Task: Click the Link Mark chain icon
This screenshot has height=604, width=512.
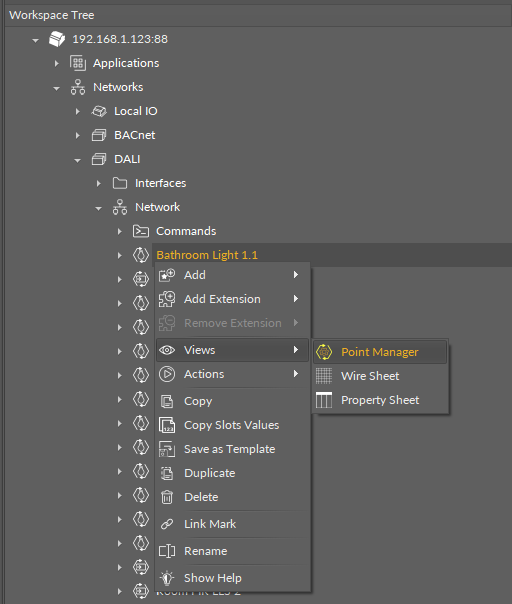Action: tap(167, 524)
